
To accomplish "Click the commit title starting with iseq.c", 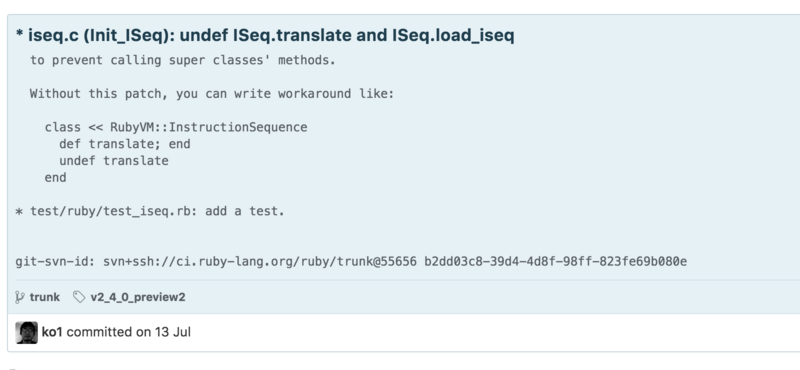I will click(x=265, y=35).
